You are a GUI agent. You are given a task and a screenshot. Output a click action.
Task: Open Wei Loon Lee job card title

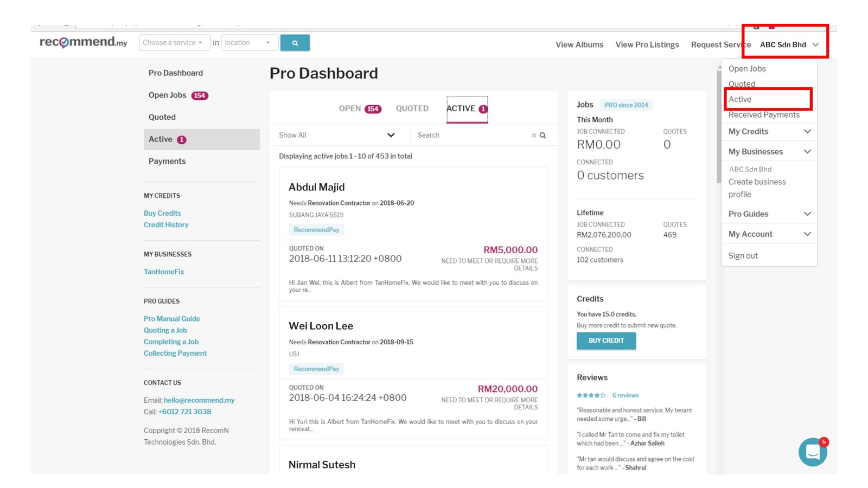click(x=321, y=326)
